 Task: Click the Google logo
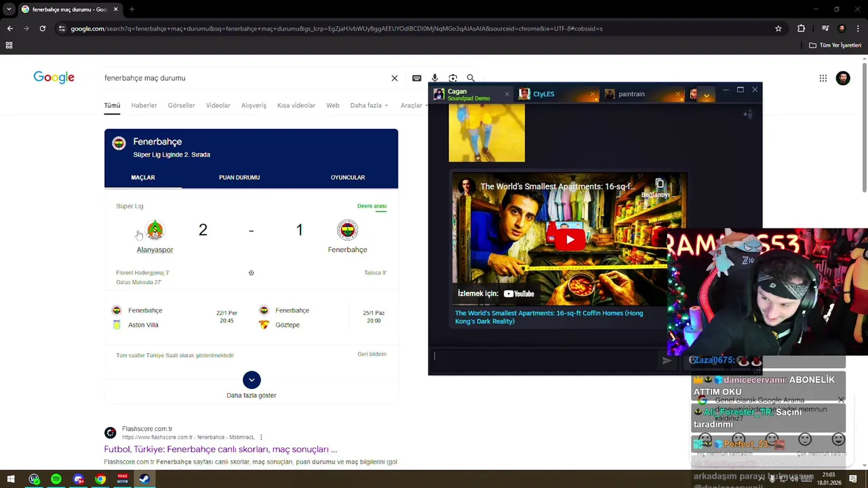click(x=54, y=77)
